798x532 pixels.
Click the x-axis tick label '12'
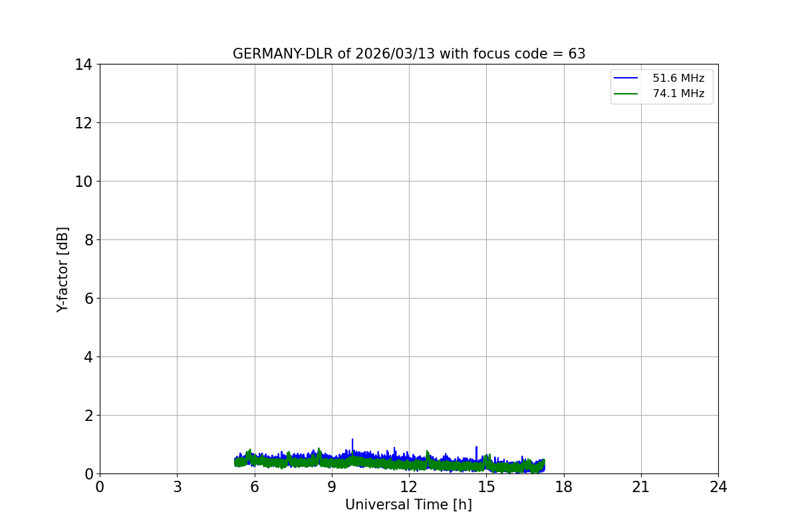(409, 487)
